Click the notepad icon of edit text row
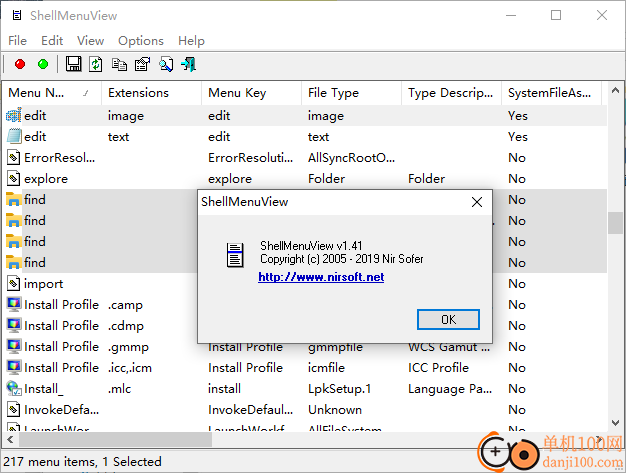Screen dimensions: 626x473 pos(14,137)
